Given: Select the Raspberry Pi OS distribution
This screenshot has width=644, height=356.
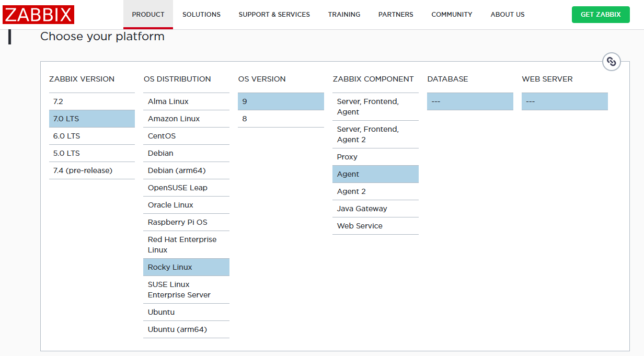Looking at the screenshot, I should pos(187,222).
